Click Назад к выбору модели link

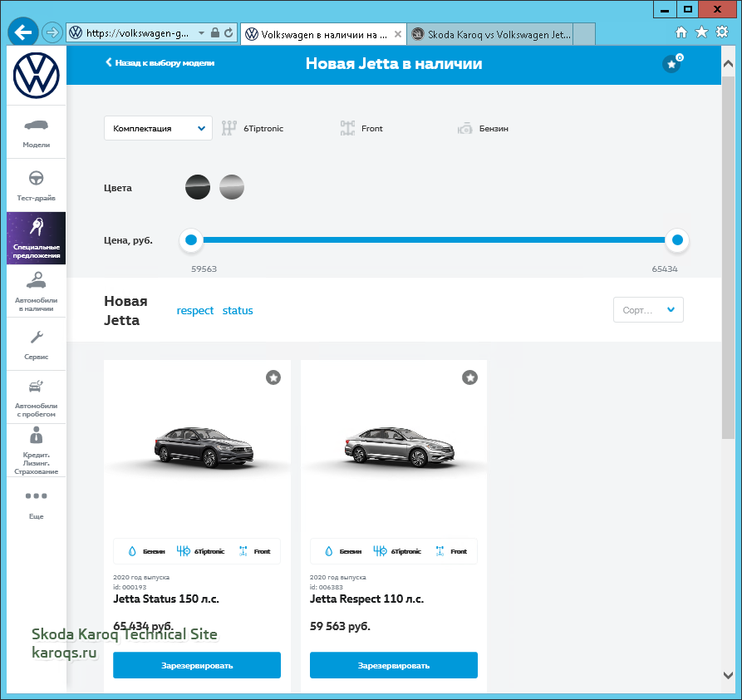pyautogui.click(x=160, y=62)
